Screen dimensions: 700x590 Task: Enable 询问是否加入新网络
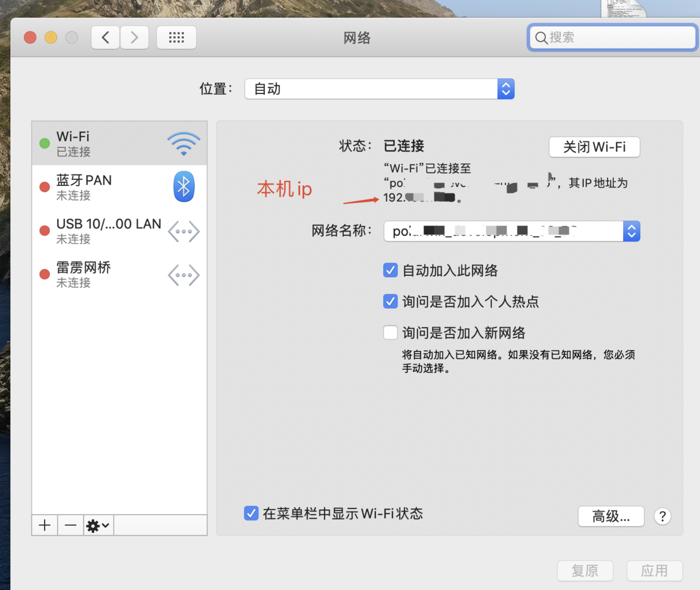pyautogui.click(x=390, y=333)
